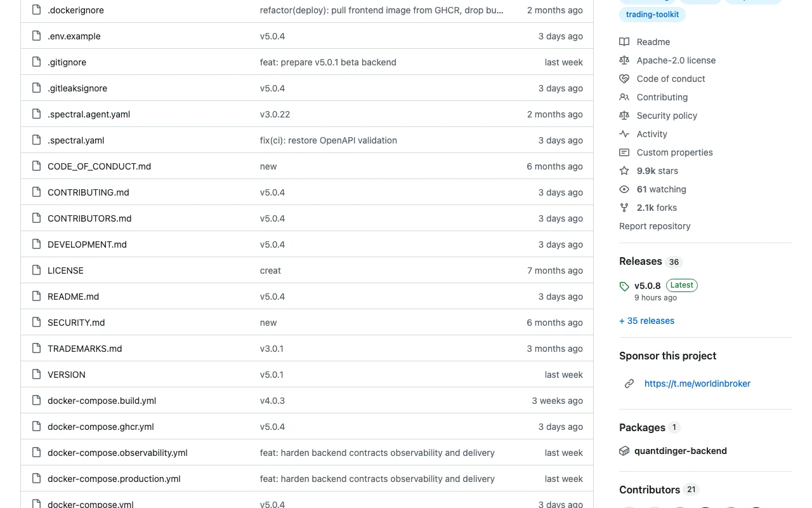The width and height of the screenshot is (812, 508).
Task: Open Code of conduct link
Action: click(671, 79)
